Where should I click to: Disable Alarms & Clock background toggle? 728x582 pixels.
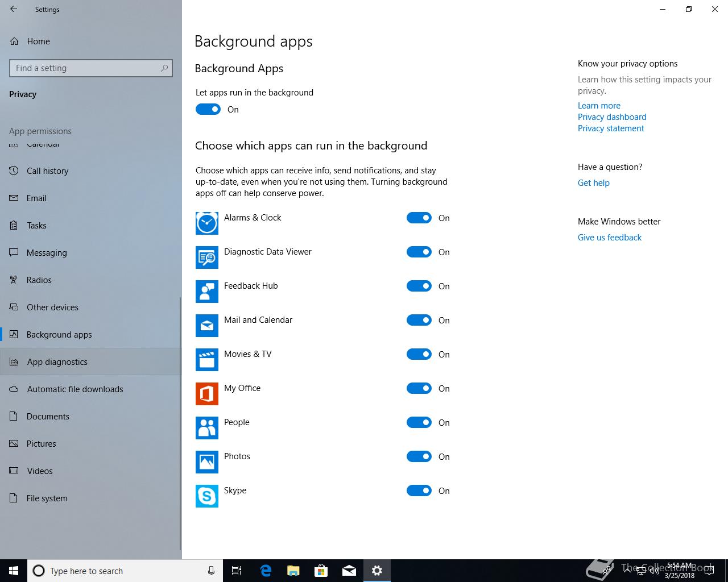(419, 218)
